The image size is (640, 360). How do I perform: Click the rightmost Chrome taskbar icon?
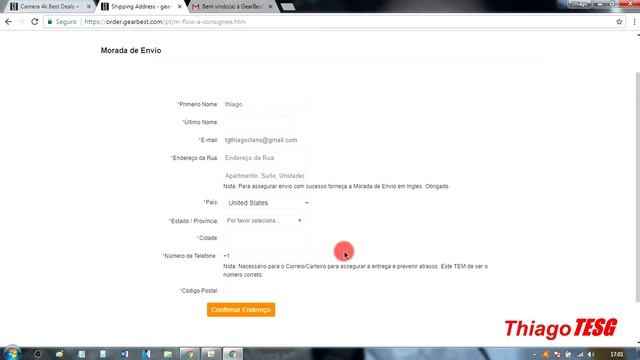point(233,354)
